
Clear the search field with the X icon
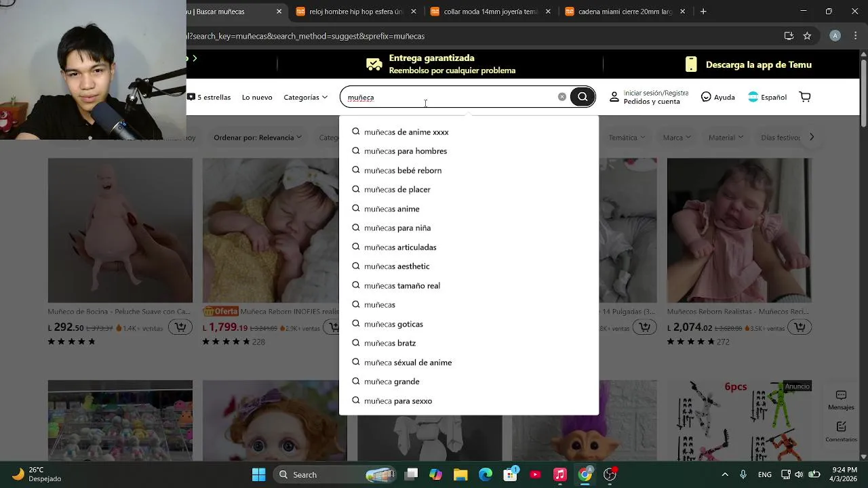click(562, 97)
